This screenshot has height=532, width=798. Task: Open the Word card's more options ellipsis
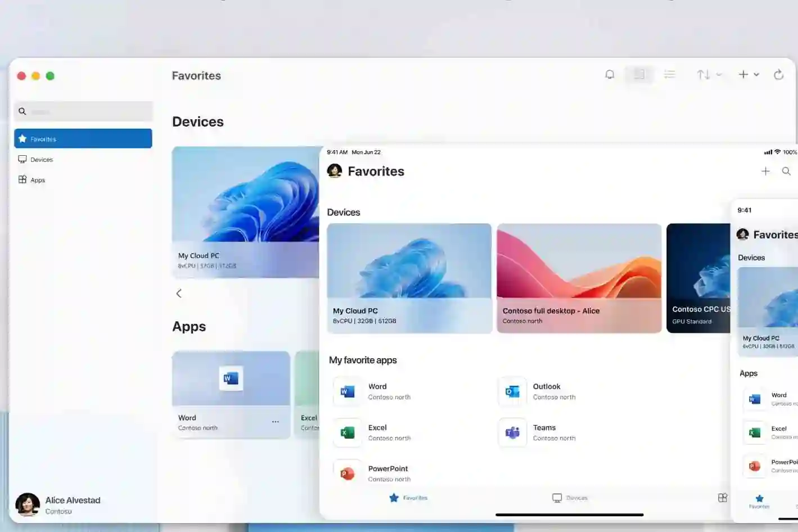(x=276, y=422)
